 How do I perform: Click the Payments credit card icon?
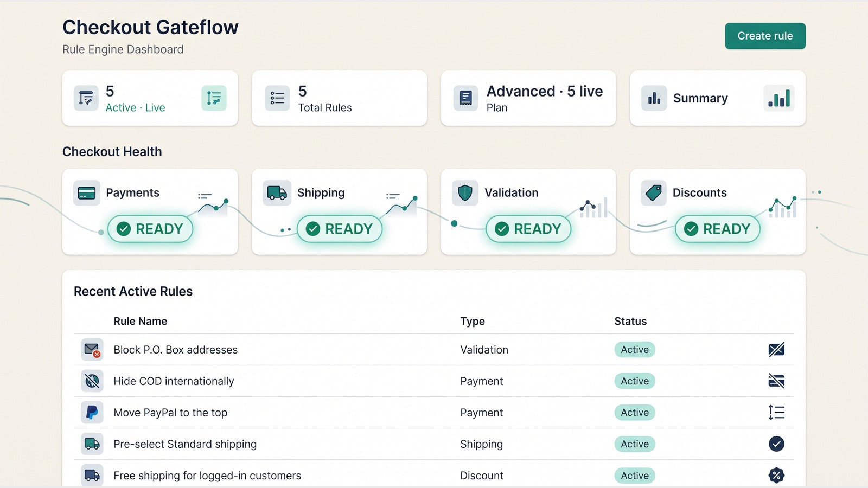[x=87, y=193]
